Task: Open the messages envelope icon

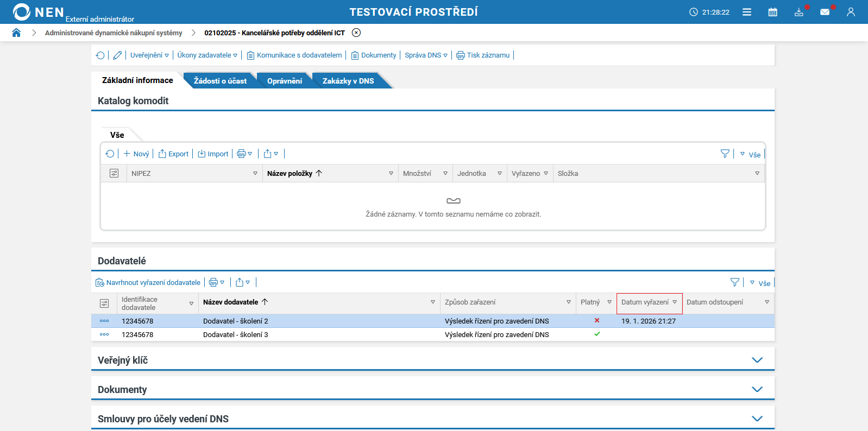Action: click(x=825, y=12)
